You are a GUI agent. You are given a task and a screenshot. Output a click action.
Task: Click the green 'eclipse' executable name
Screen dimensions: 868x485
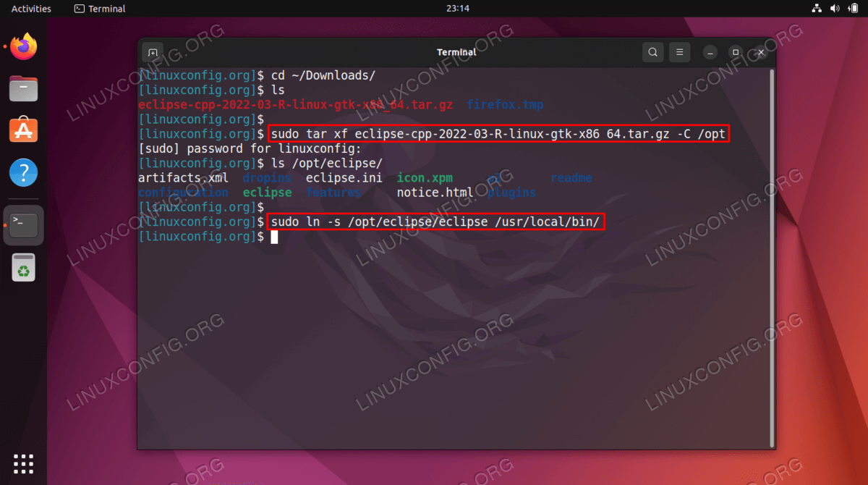coord(267,193)
